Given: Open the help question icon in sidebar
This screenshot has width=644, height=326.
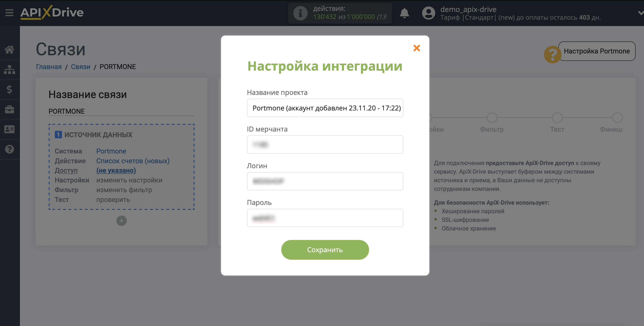Looking at the screenshot, I should coord(10,149).
